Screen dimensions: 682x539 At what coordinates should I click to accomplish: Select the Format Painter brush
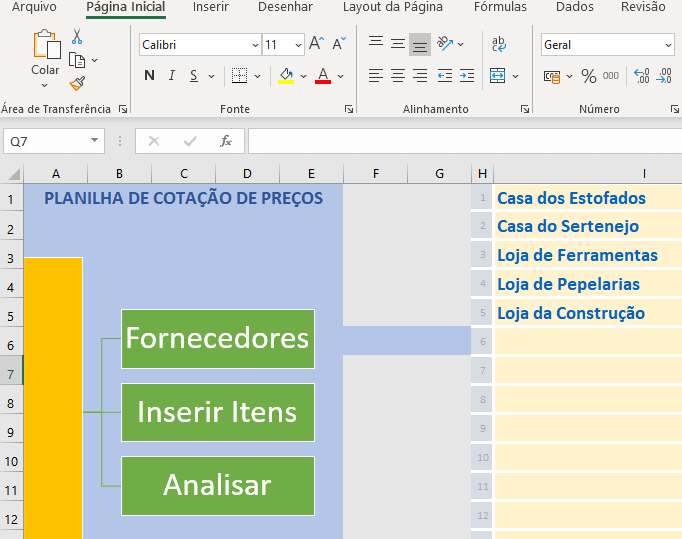[x=77, y=83]
